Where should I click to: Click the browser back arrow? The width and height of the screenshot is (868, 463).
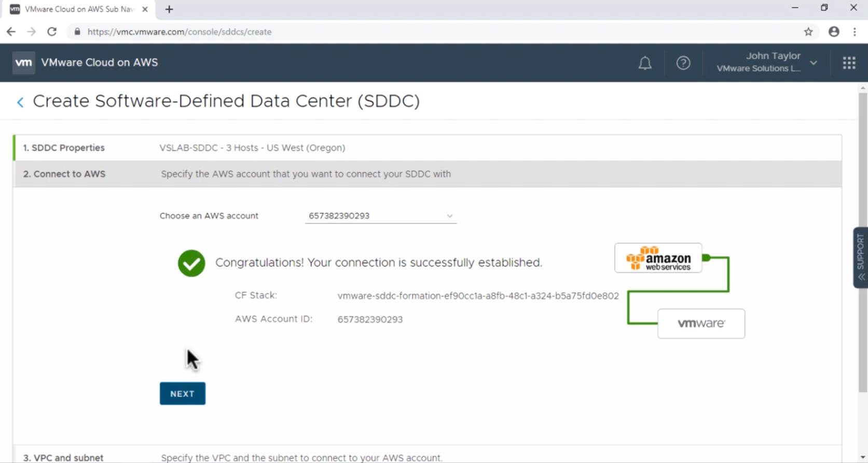11,32
